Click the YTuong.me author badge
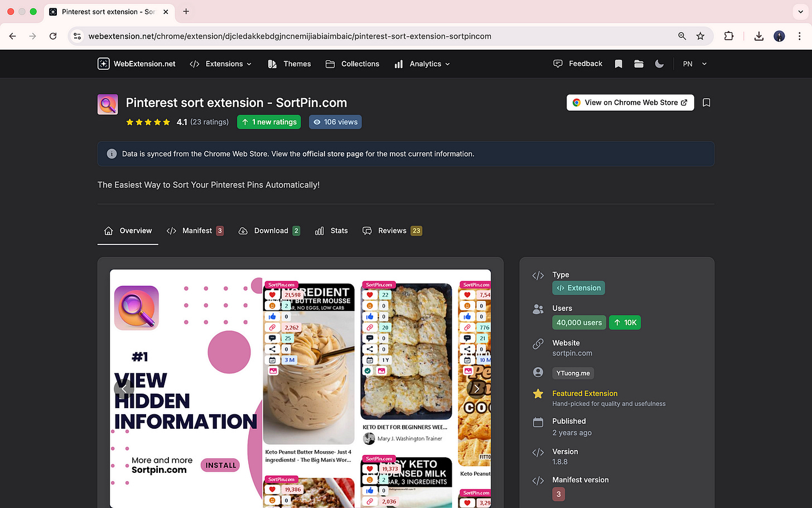Viewport: 812px width, 508px height. point(573,373)
